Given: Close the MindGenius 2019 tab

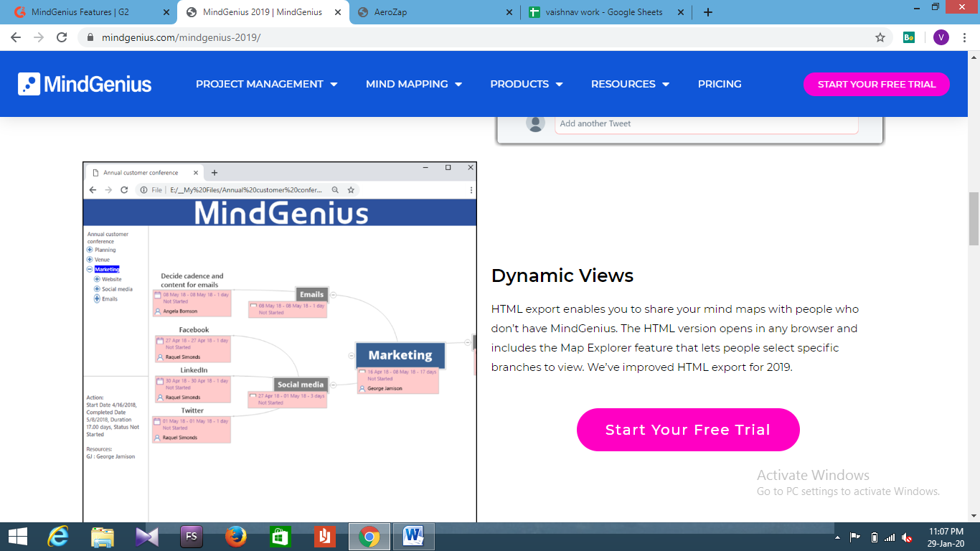Looking at the screenshot, I should click(338, 12).
